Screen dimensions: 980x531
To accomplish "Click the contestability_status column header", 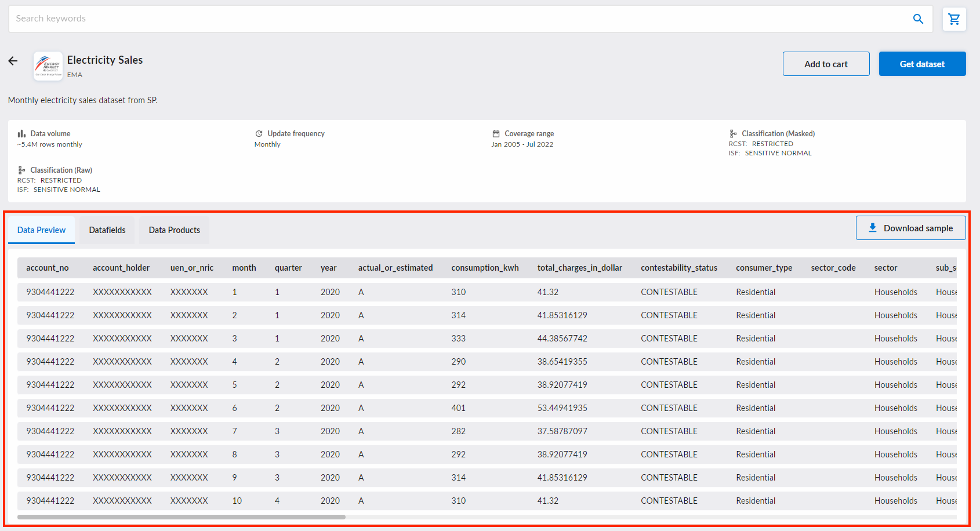I will pos(679,268).
